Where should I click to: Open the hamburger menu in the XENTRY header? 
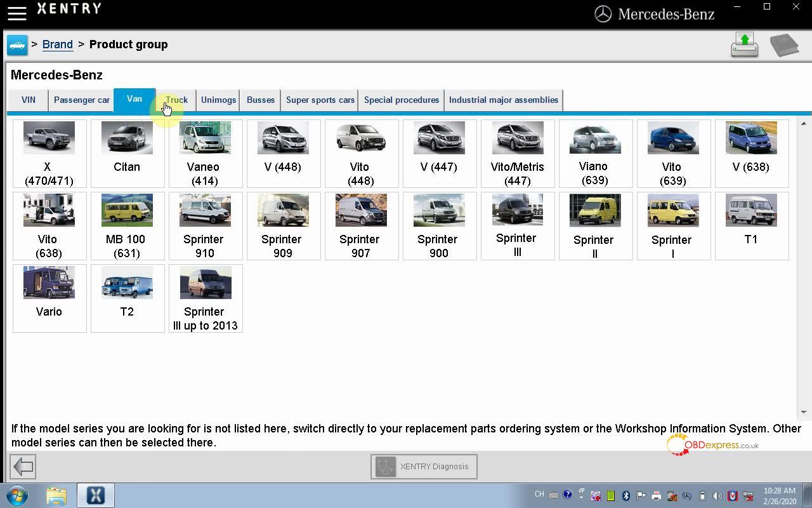point(16,13)
